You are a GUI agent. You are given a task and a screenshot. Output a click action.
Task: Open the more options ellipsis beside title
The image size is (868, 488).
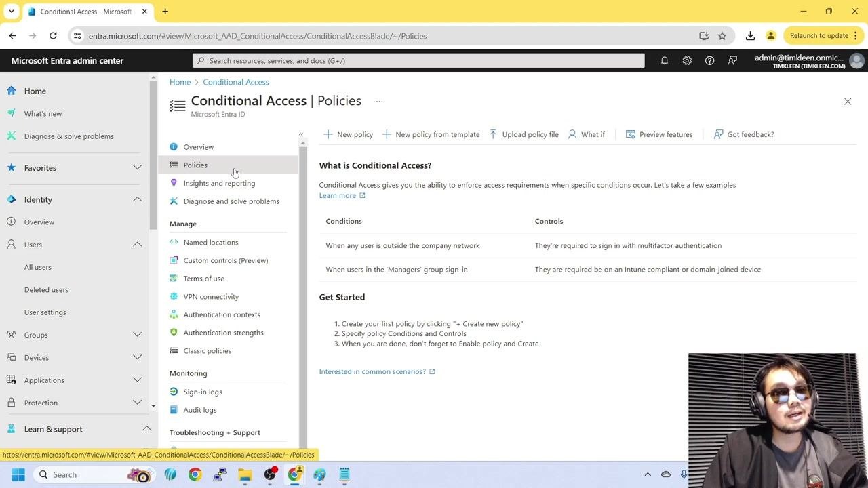point(379,101)
